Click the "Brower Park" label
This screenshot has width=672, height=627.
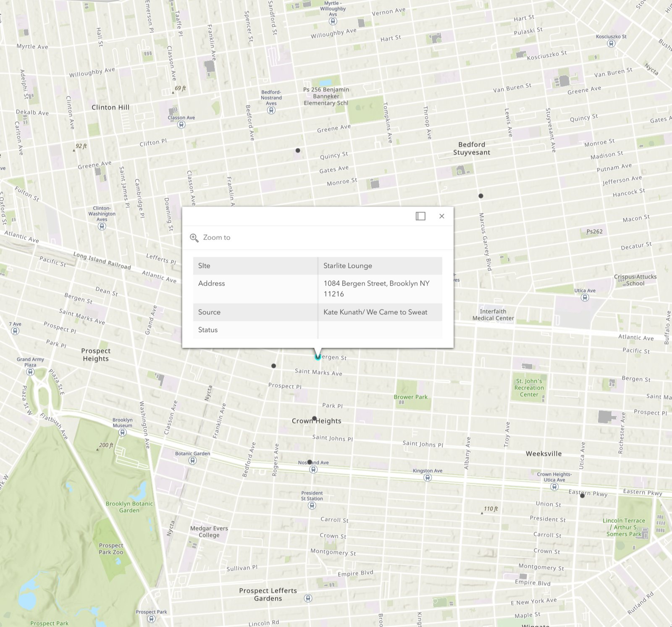tap(410, 397)
